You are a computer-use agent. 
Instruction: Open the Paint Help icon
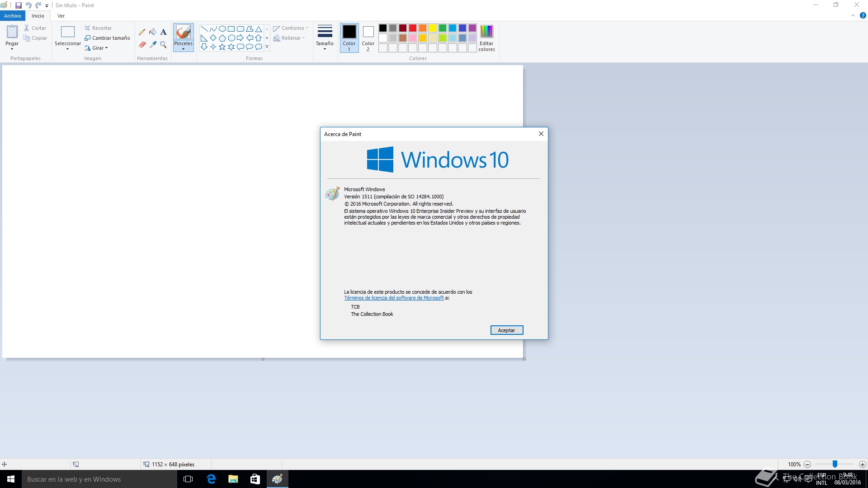(x=863, y=15)
